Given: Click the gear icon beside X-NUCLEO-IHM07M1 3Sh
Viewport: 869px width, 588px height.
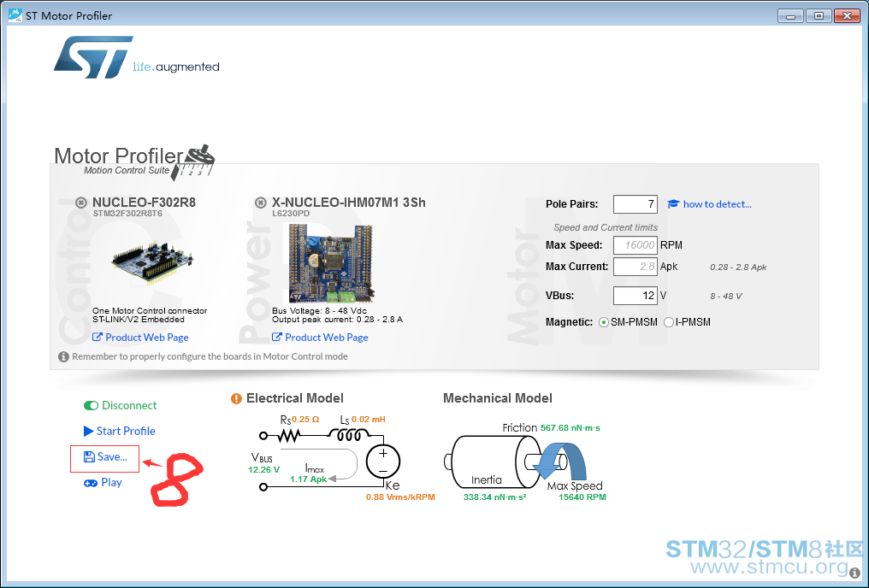Looking at the screenshot, I should (261, 203).
